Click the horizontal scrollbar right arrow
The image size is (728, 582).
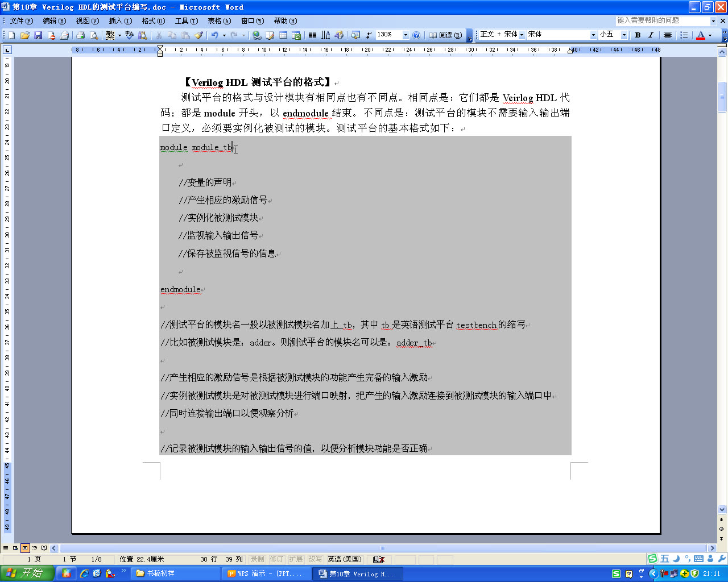712,548
